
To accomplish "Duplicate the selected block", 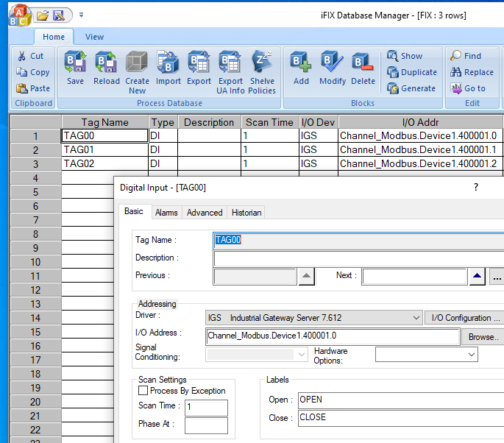I will point(412,72).
